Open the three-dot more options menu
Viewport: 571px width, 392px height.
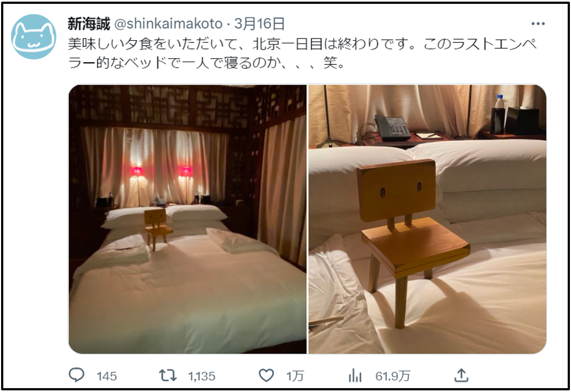[538, 24]
